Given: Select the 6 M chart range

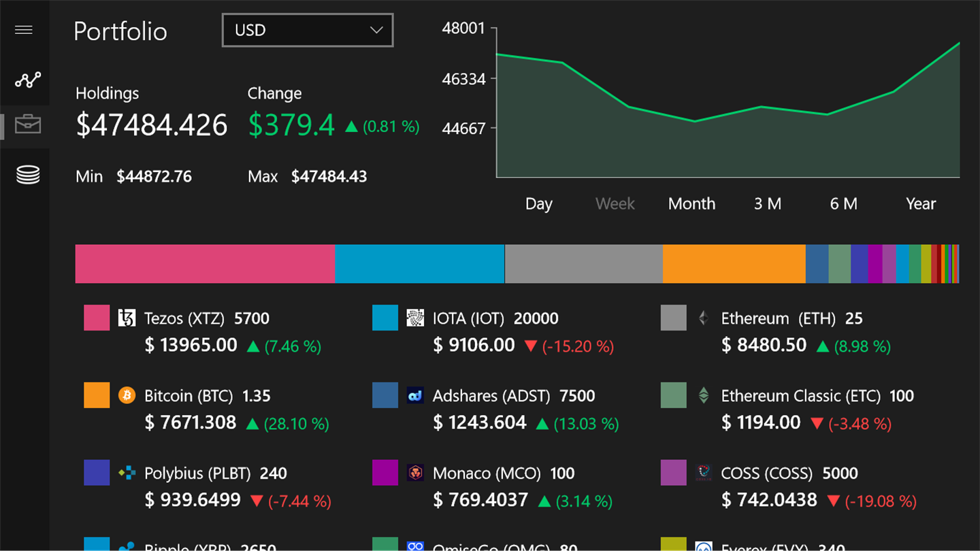Looking at the screenshot, I should (843, 203).
